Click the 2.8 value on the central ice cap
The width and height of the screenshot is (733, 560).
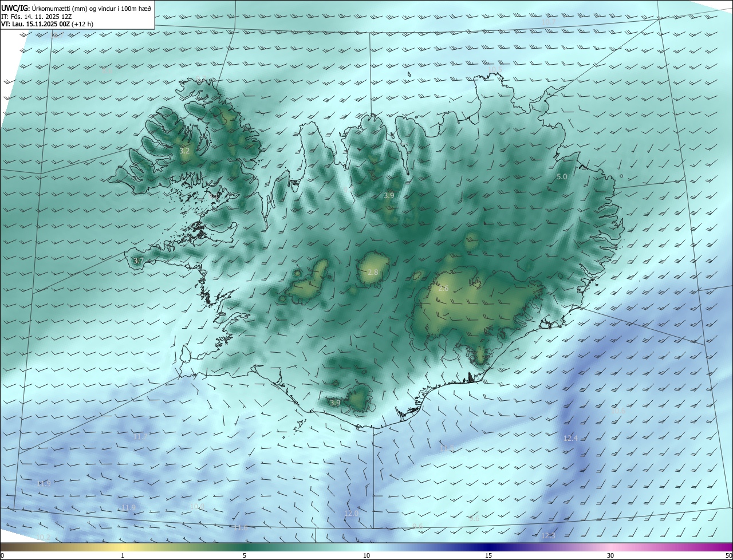[x=373, y=273]
